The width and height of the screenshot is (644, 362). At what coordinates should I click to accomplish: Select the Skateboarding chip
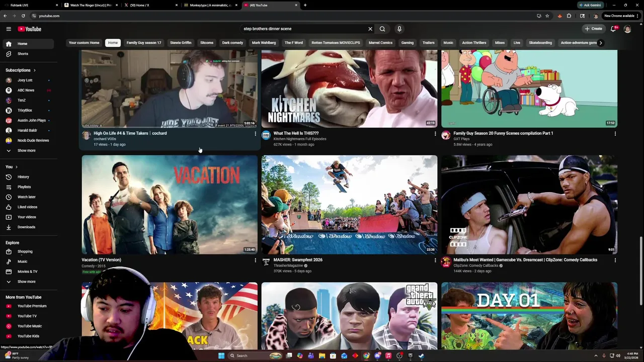click(x=540, y=43)
